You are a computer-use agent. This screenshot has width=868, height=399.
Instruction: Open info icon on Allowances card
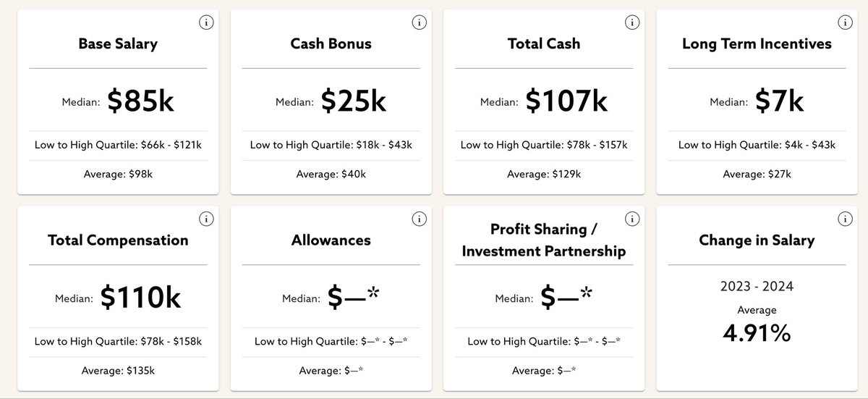(419, 219)
